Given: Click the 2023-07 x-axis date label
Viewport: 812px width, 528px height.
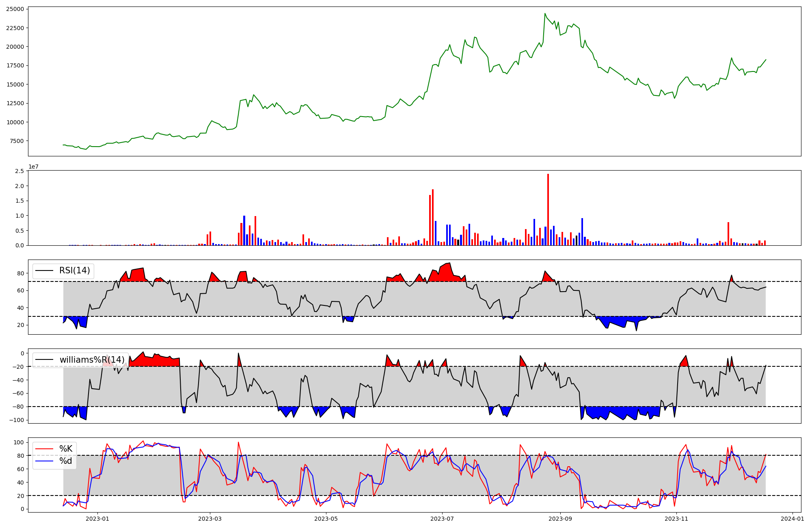Looking at the screenshot, I should coord(442,518).
